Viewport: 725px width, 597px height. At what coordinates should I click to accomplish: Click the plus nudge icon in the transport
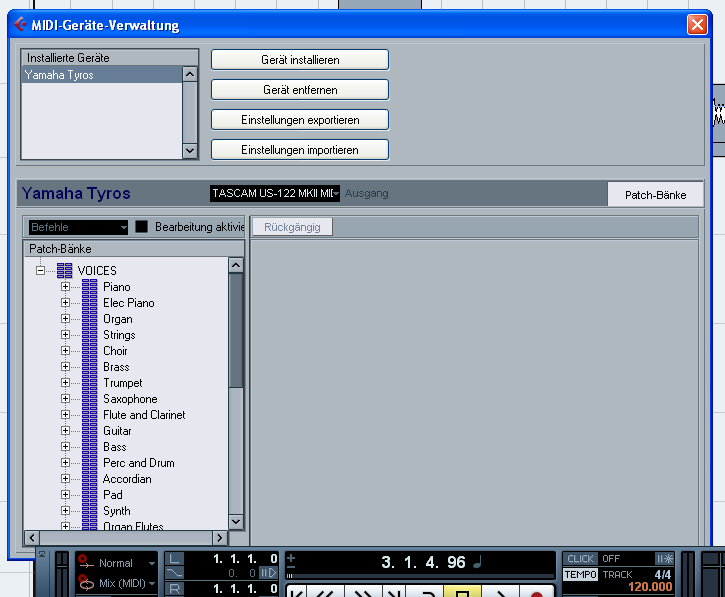coord(291,558)
